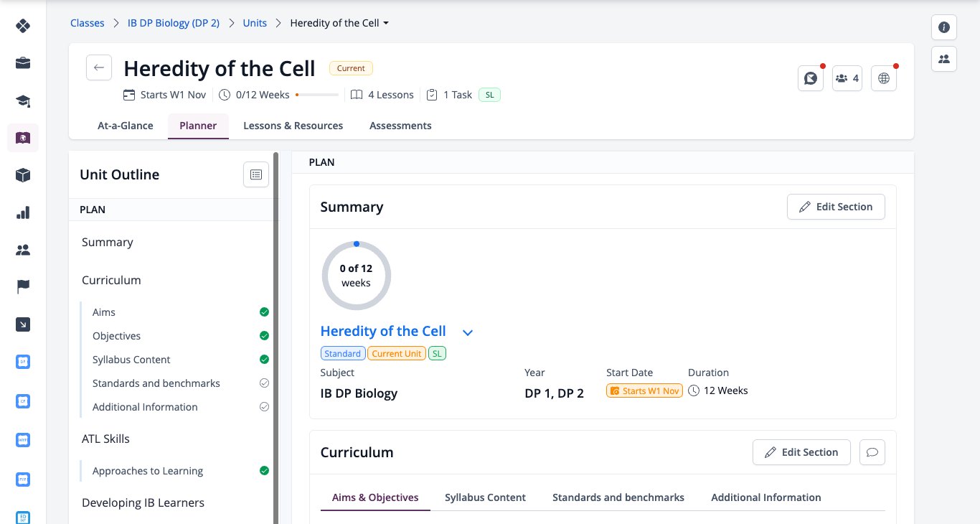Open the flag icon in the sidebar
This screenshot has width=980, height=524.
point(23,287)
